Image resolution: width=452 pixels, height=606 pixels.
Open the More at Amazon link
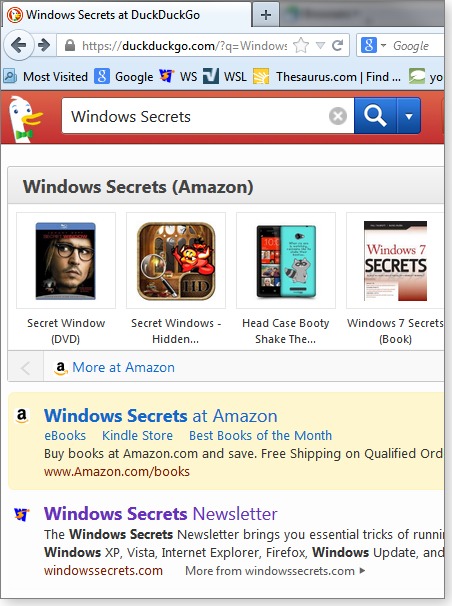pyautogui.click(x=123, y=367)
